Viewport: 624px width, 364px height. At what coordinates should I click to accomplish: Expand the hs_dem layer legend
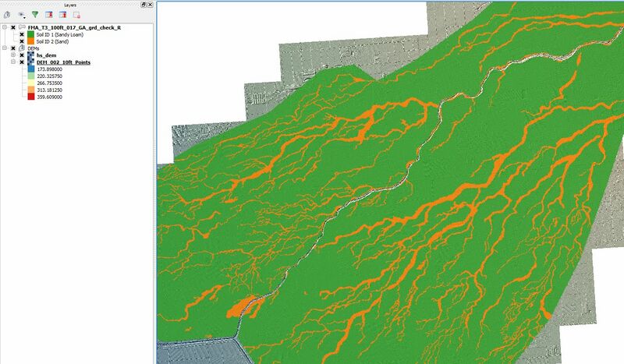pos(13,55)
